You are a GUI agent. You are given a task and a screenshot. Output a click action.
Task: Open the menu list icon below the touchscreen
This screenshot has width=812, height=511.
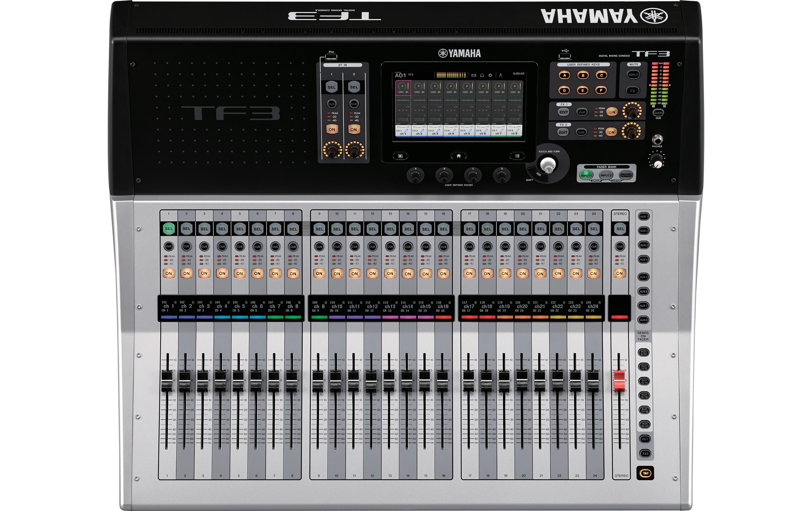517,156
